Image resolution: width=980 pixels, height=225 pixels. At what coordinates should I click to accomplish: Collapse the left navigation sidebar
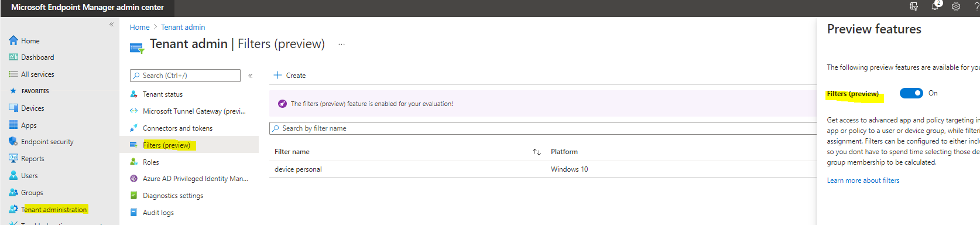click(111, 25)
